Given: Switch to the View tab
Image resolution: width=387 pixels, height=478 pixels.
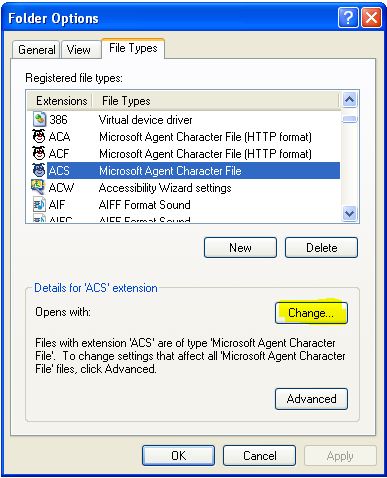Looking at the screenshot, I should pos(80,50).
